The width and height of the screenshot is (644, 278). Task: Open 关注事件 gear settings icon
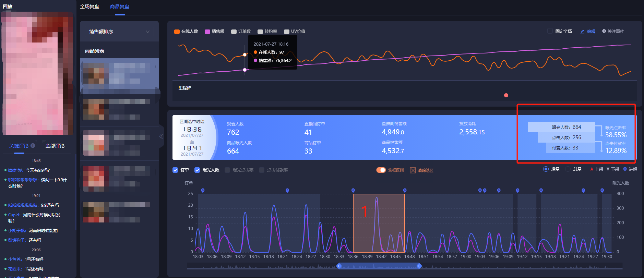tap(604, 31)
